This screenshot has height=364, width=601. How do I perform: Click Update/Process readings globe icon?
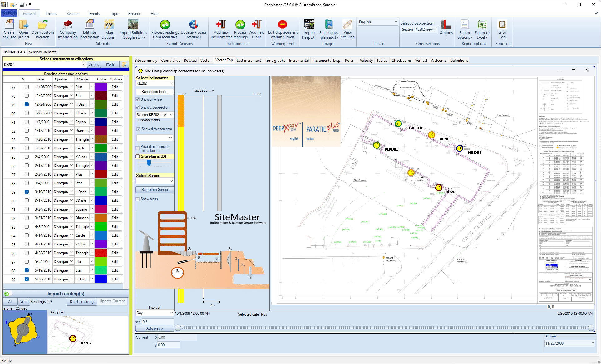[x=194, y=25]
